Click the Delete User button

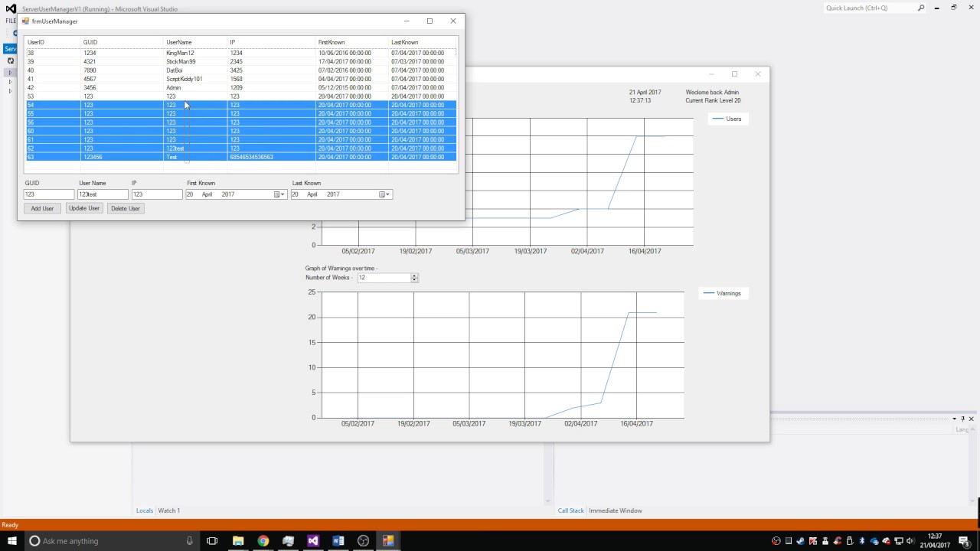click(125, 208)
